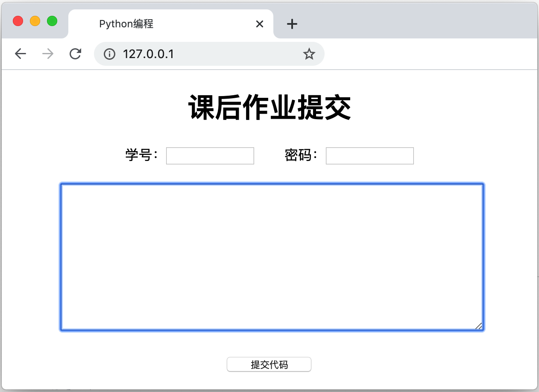The height and width of the screenshot is (392, 539).
Task: Click the 课后作业提交 heading
Action: pos(269,108)
